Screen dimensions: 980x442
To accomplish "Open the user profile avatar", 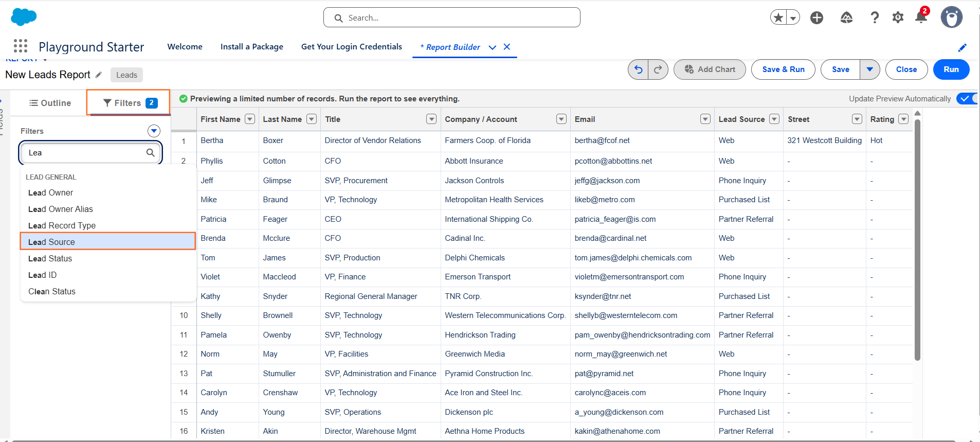I will [951, 17].
